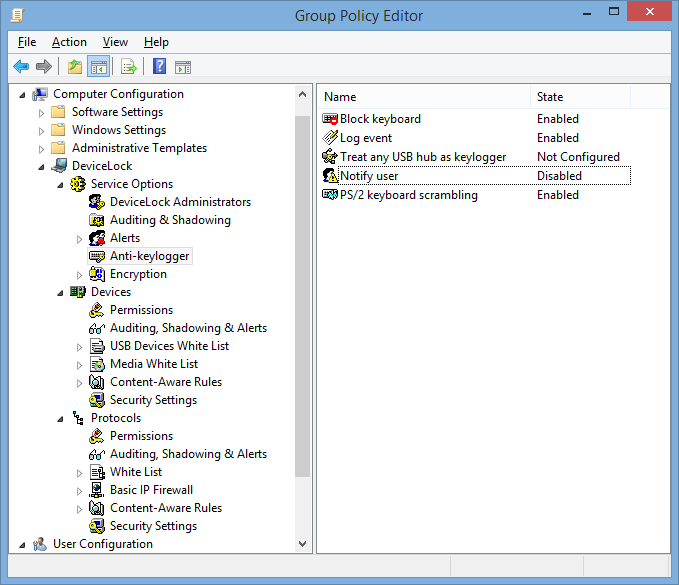
Task: Open the View menu
Action: (115, 42)
